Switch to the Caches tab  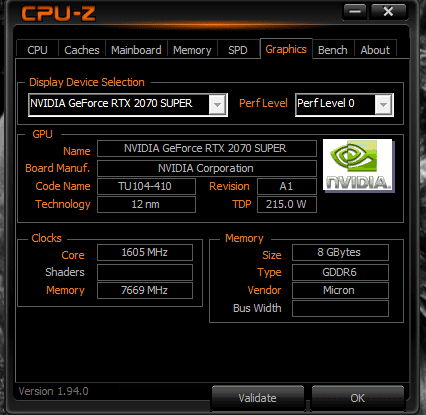(82, 50)
